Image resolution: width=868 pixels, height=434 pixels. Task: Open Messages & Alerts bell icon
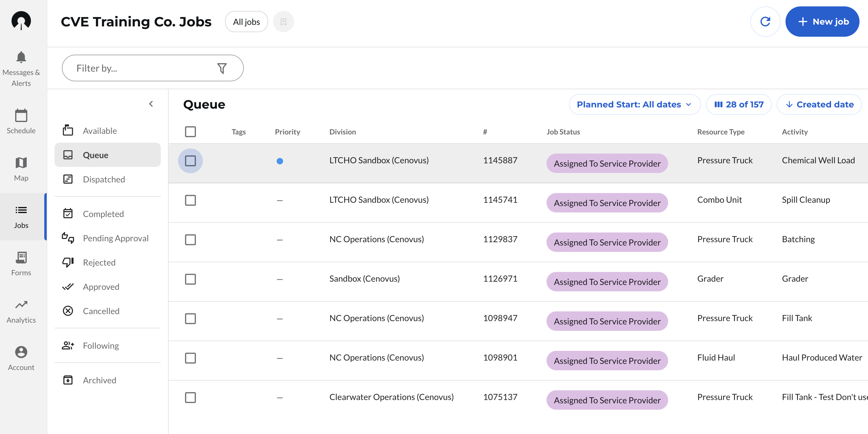pyautogui.click(x=21, y=57)
